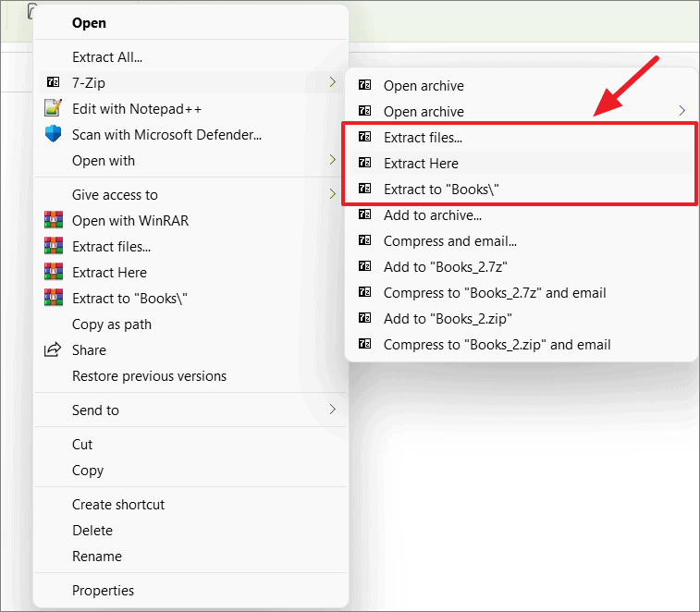Select Add to "Books_2.7z"
700x612 pixels.
(522, 266)
